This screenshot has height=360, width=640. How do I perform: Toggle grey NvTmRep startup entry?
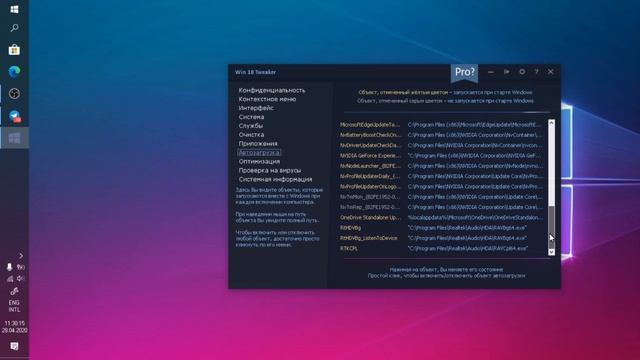click(x=370, y=207)
